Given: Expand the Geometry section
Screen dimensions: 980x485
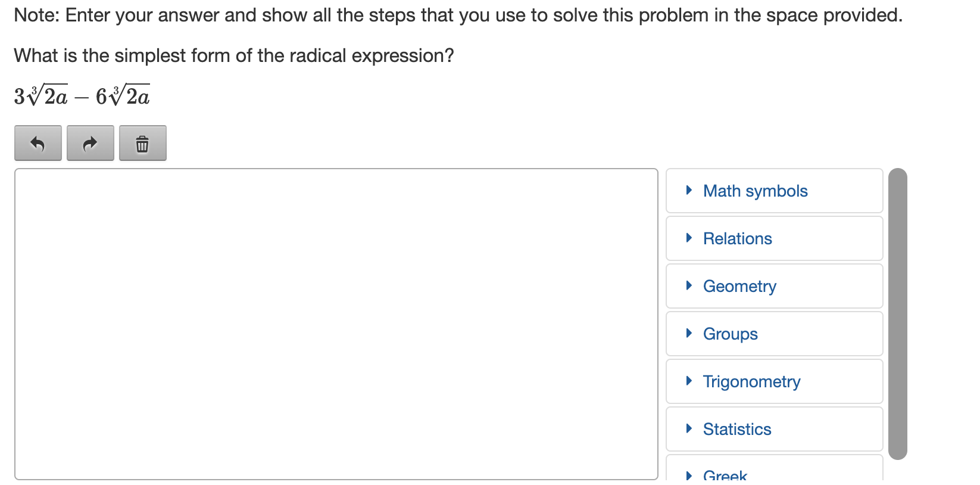Looking at the screenshot, I should pos(774,286).
